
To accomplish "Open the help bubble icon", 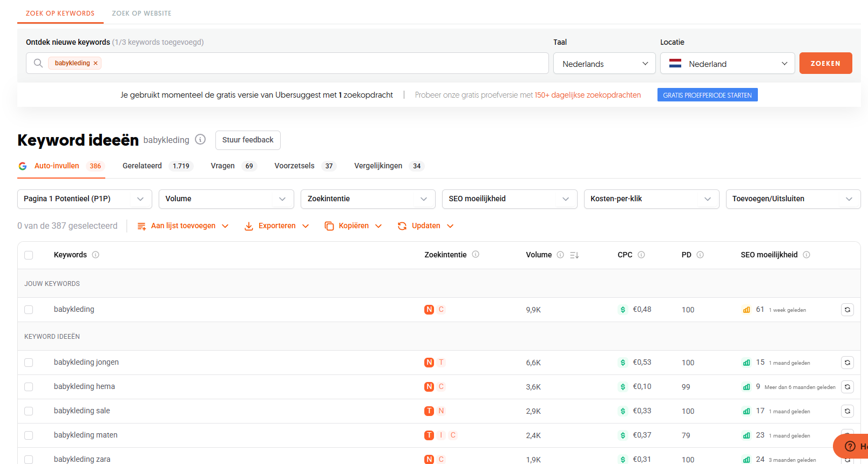I will [x=850, y=446].
